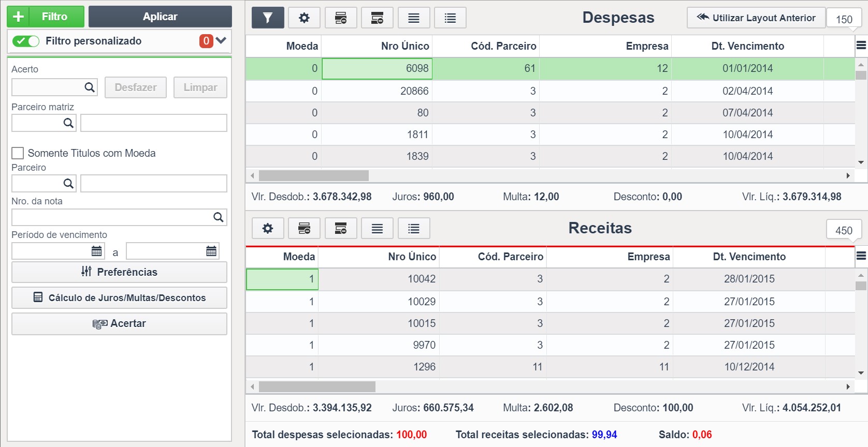Click the Acertar button

119,324
